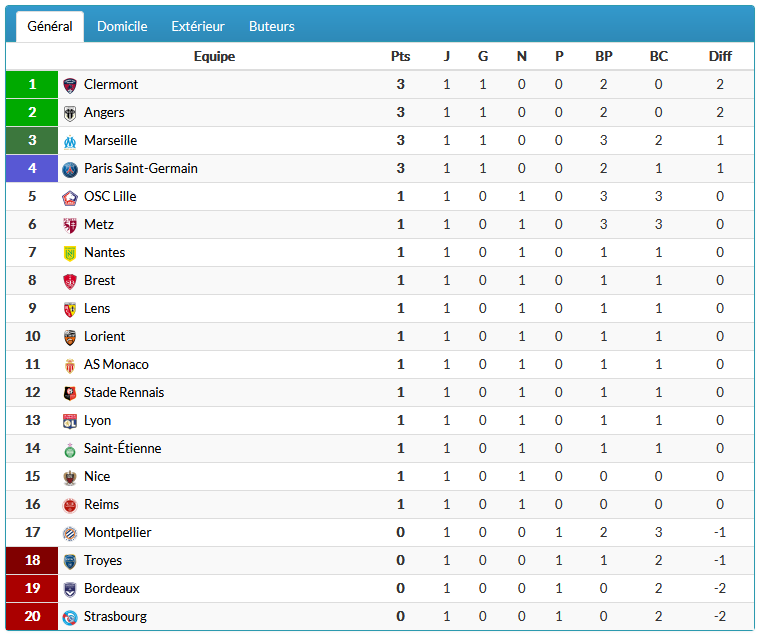This screenshot has width=761, height=638.
Task: Click the Lyon club badge
Action: pyautogui.click(x=70, y=421)
